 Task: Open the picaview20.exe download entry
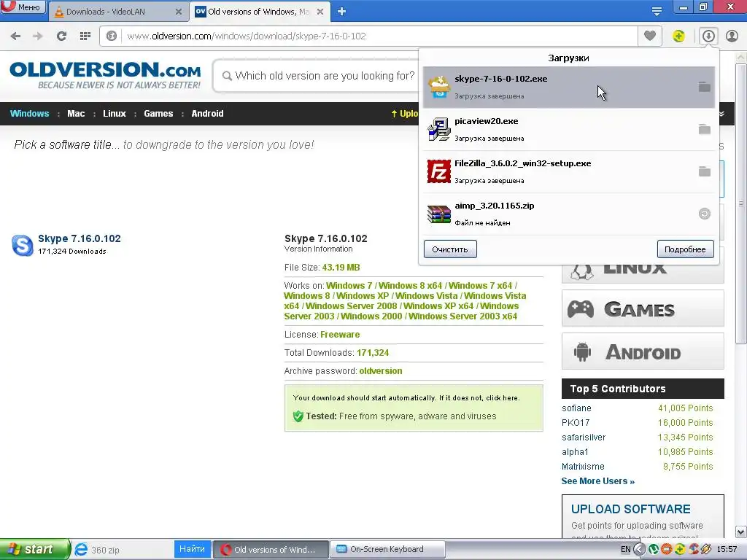(x=569, y=130)
